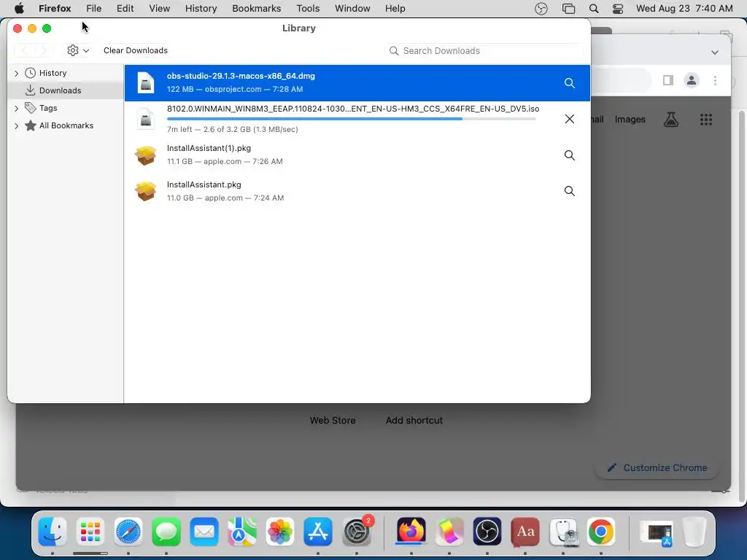Expand the History tree item
The width and height of the screenshot is (747, 560).
pyautogui.click(x=16, y=74)
